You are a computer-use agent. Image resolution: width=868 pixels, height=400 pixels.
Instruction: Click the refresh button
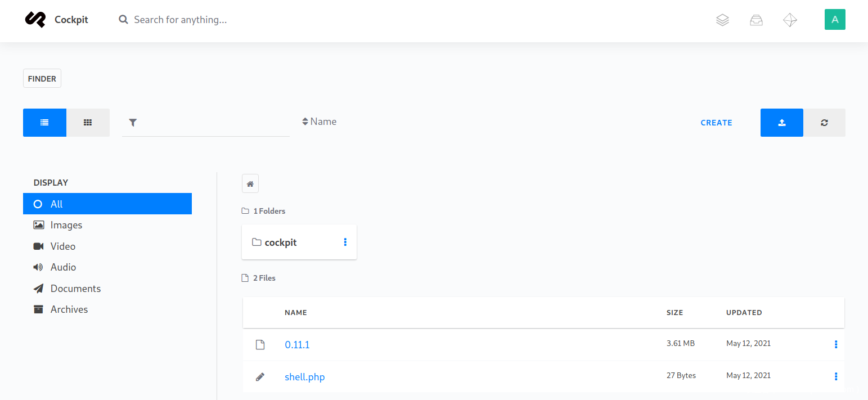coord(824,123)
